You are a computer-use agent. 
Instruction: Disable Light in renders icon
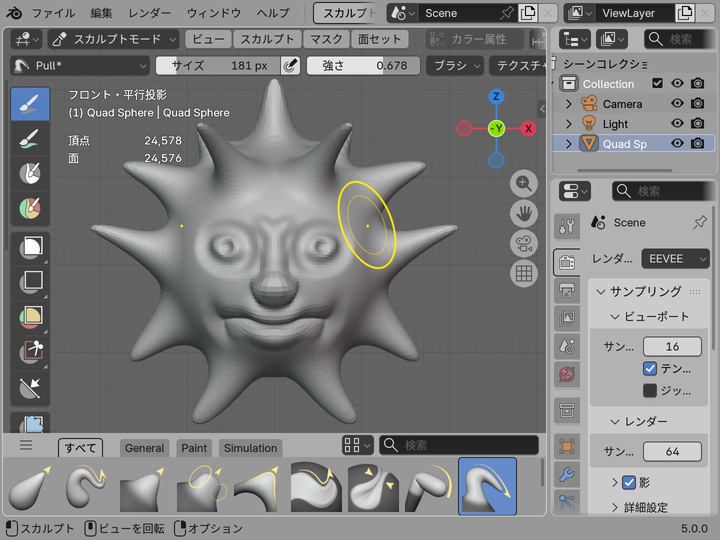pyautogui.click(x=698, y=124)
